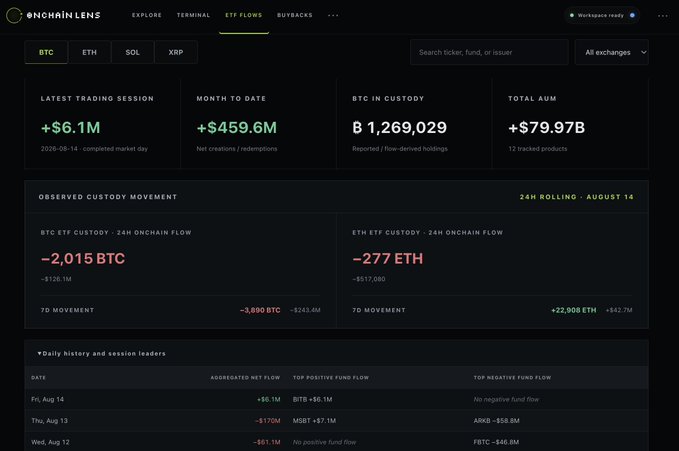Click the BITB +$6.1M cell

click(313, 399)
